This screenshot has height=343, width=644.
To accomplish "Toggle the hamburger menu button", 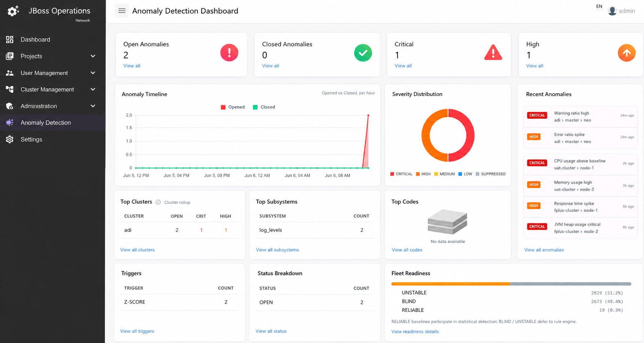I will pyautogui.click(x=122, y=11).
